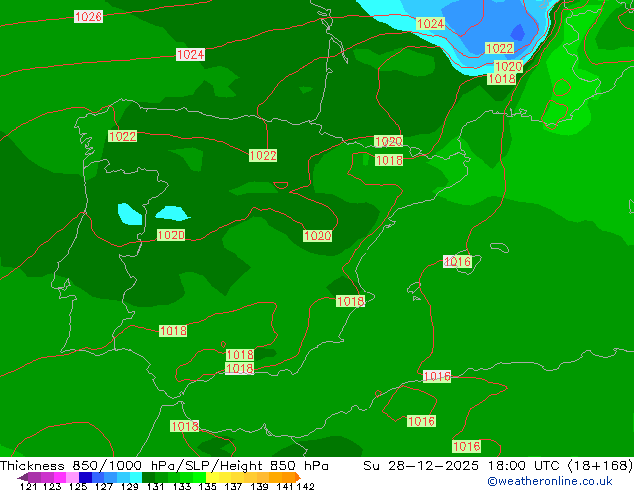Click legend value 137
The image size is (634, 490).
click(233, 486)
